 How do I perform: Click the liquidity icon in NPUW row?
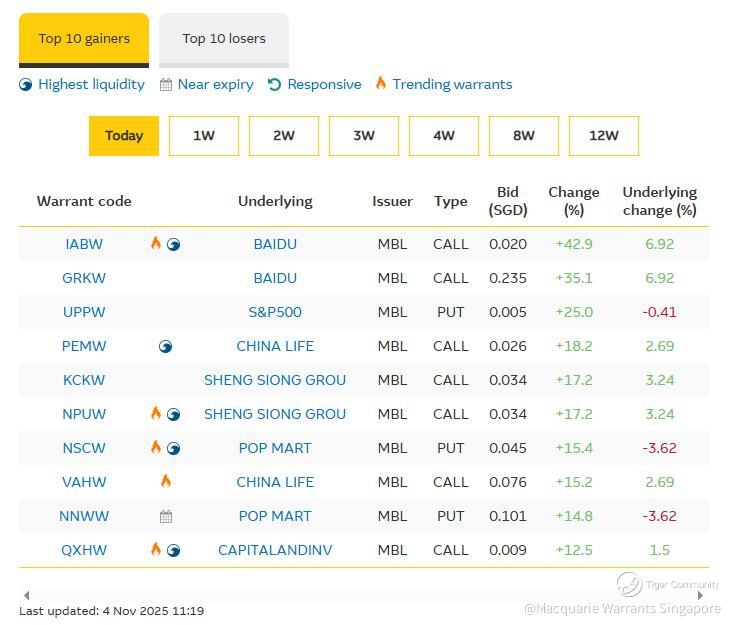(174, 414)
